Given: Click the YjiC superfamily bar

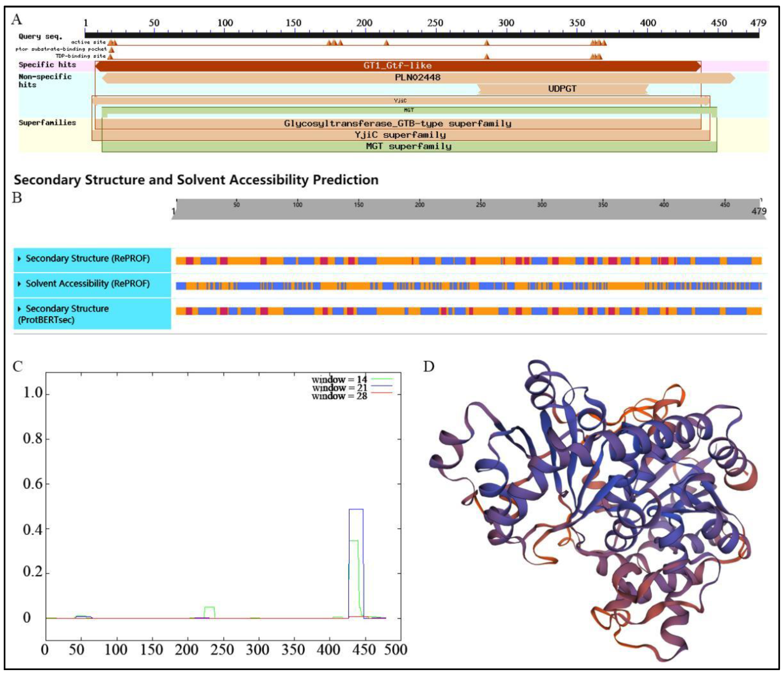Looking at the screenshot, I should (400, 135).
